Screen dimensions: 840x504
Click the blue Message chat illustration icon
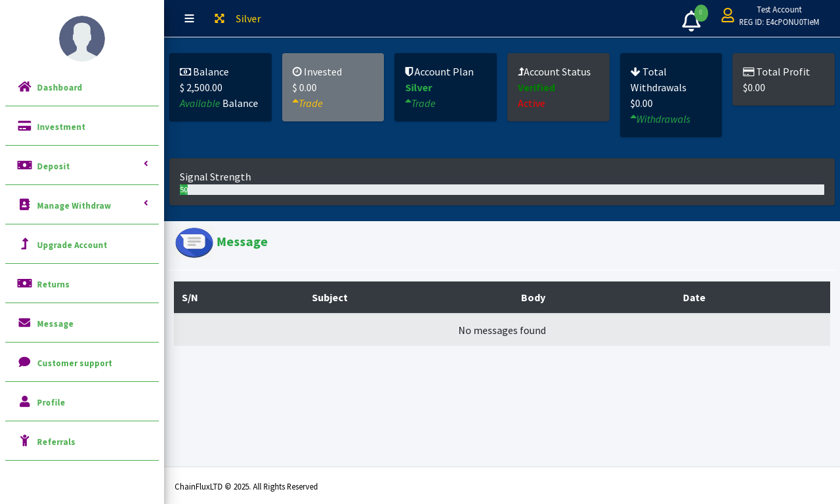pyautogui.click(x=194, y=243)
